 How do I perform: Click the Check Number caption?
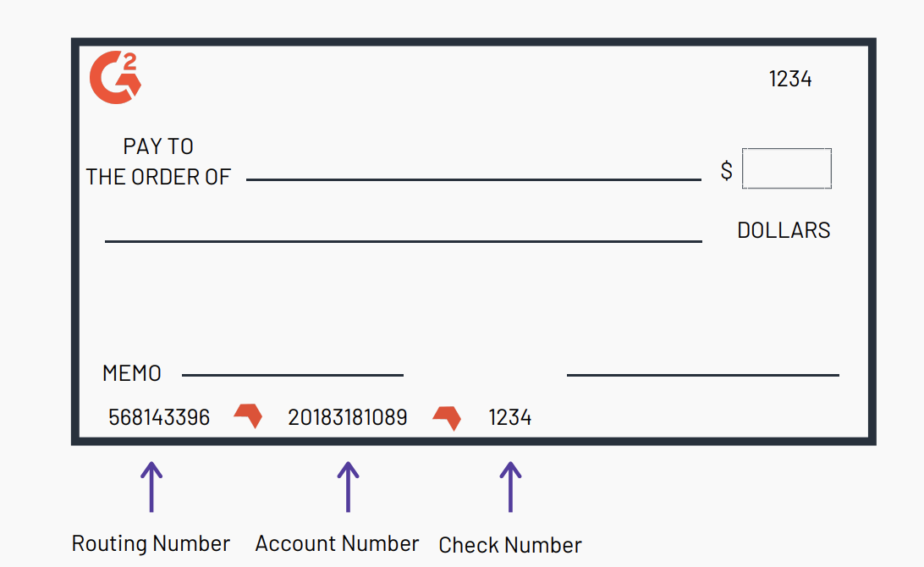point(510,545)
